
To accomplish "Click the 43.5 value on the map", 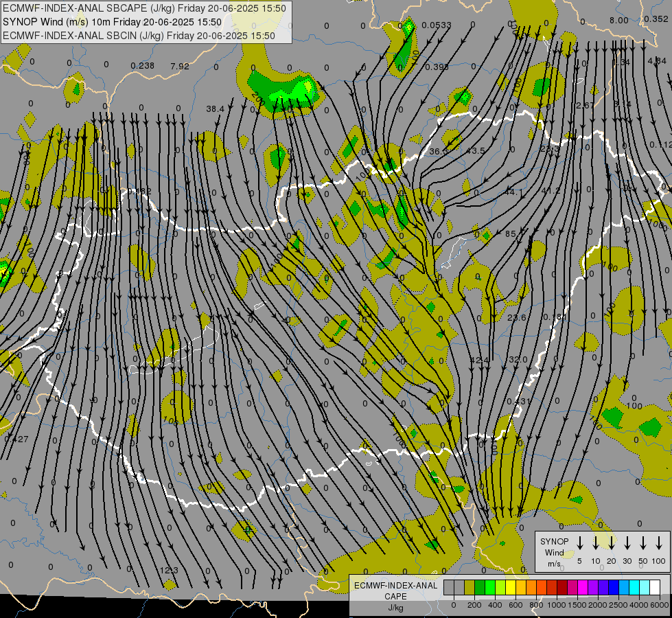I will coord(476,150).
